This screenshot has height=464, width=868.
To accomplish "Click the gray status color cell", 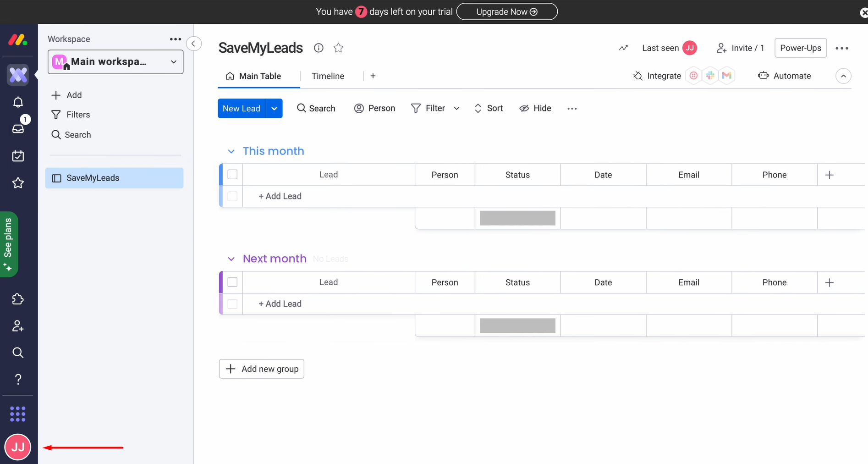I will 517,218.
